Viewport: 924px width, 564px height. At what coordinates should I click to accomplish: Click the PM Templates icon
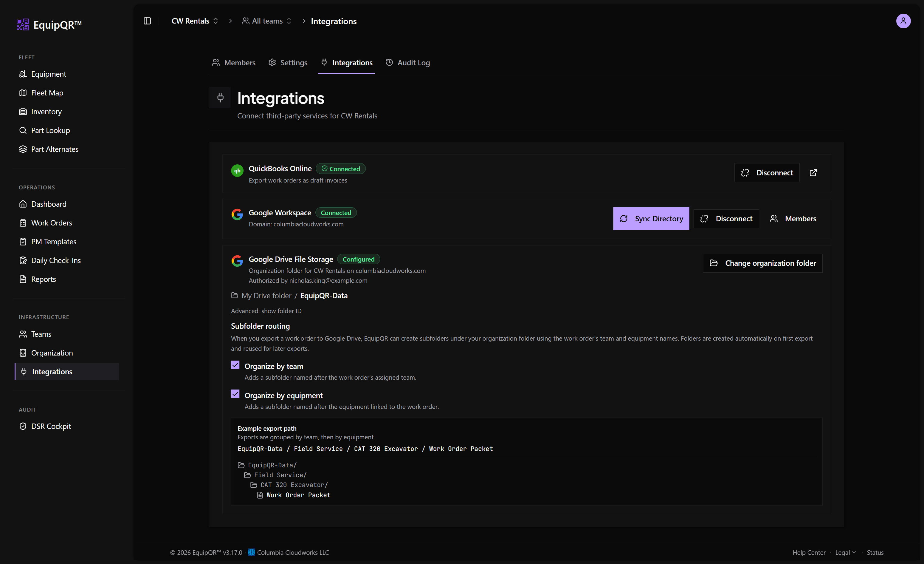coord(23,241)
